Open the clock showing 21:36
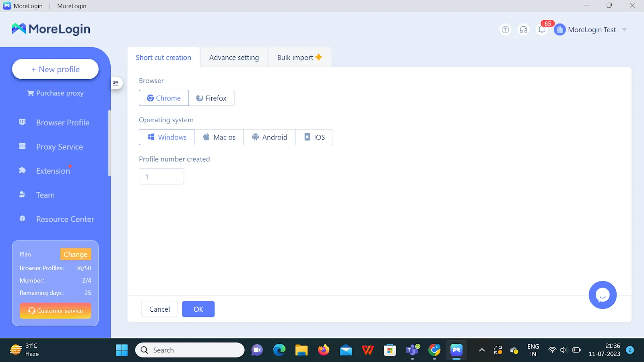 (x=605, y=350)
